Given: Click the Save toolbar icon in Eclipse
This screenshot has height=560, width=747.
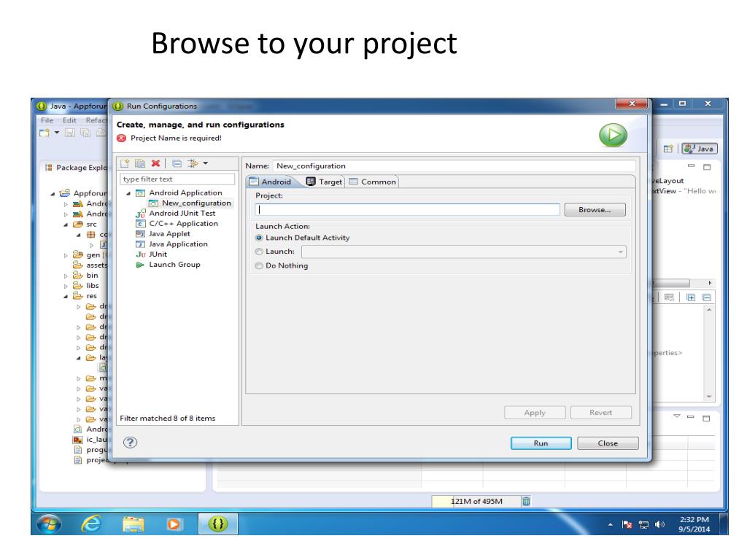Looking at the screenshot, I should tap(70, 133).
